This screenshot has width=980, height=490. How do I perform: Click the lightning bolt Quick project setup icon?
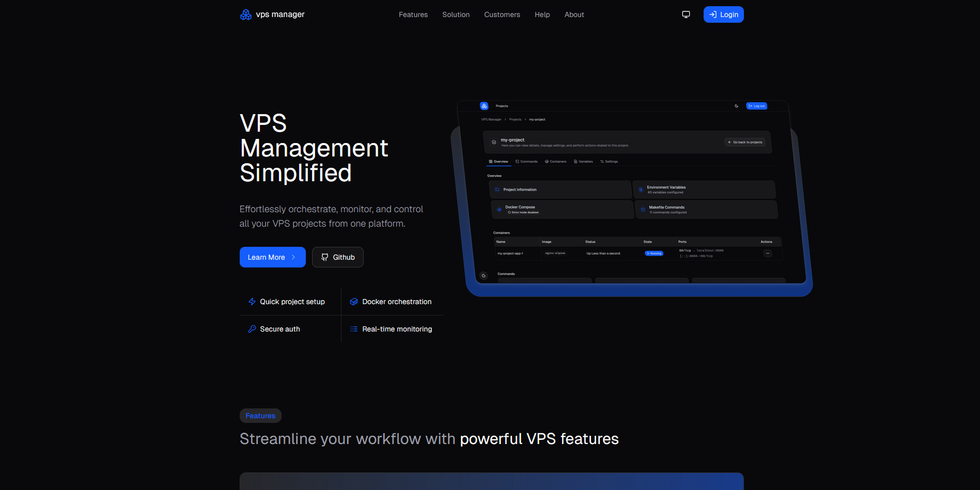click(252, 302)
